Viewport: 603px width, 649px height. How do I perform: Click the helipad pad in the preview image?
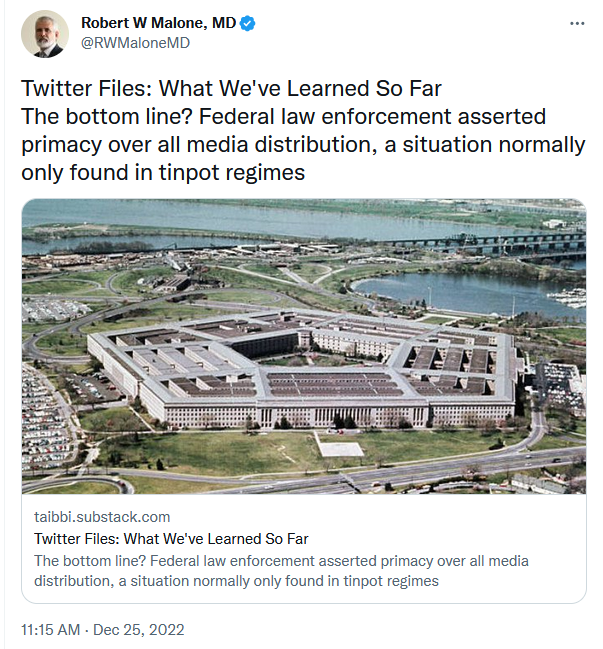click(x=341, y=447)
